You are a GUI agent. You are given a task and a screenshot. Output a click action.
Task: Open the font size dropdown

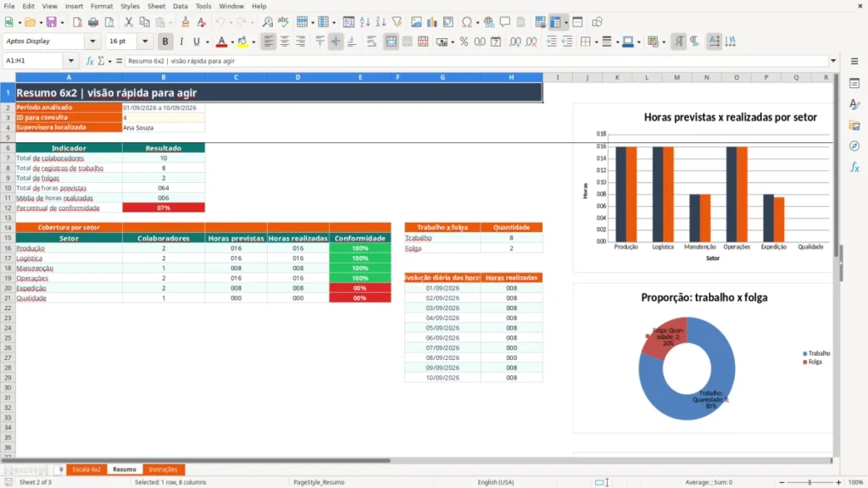(x=145, y=41)
